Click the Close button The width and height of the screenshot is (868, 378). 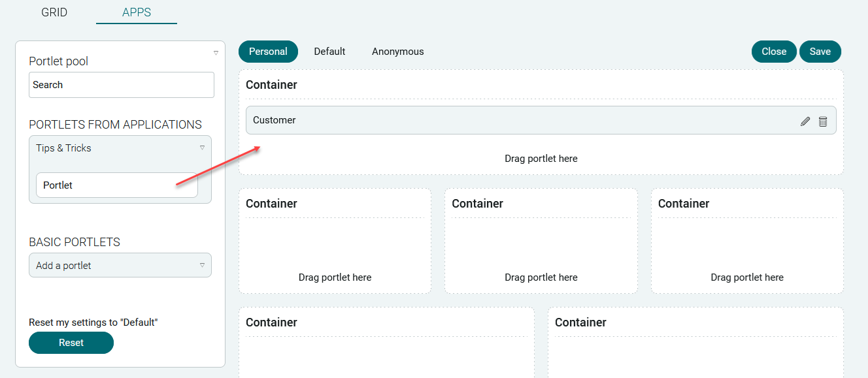coord(774,52)
